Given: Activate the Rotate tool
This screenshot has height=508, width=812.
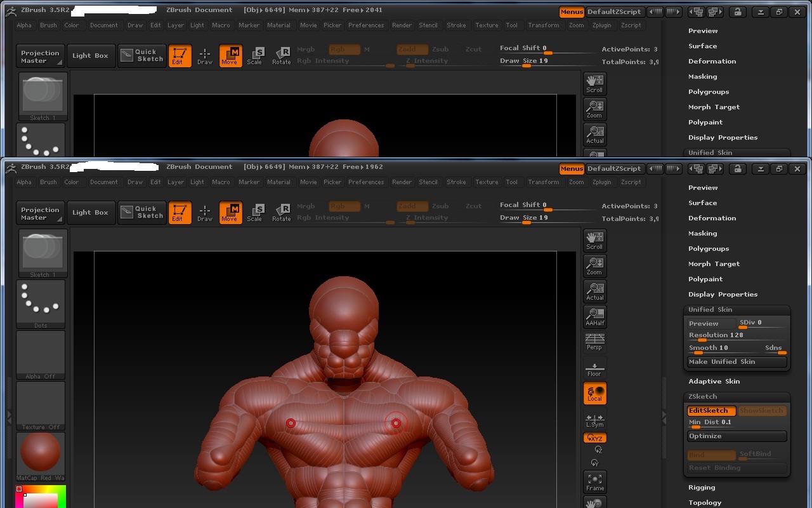Looking at the screenshot, I should pos(282,212).
